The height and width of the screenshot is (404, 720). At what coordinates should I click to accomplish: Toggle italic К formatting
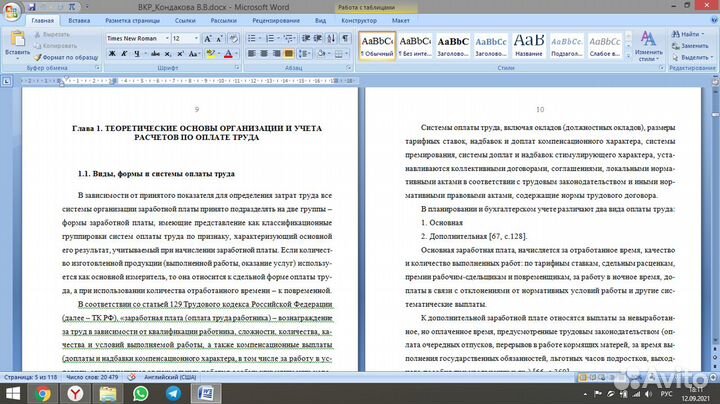tap(124, 54)
